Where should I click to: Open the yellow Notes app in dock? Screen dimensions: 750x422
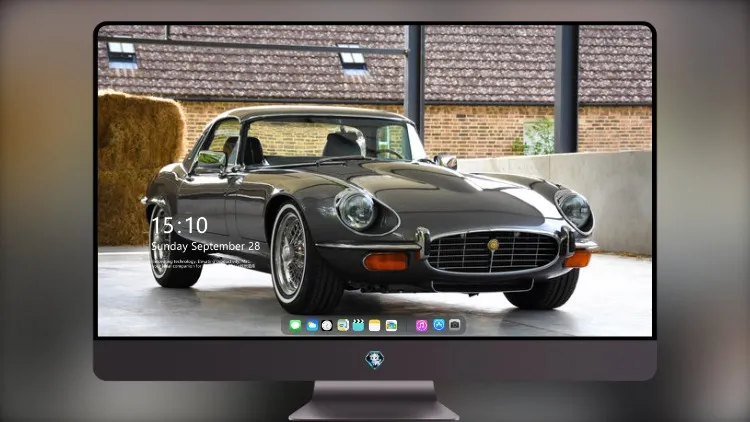pos(375,325)
